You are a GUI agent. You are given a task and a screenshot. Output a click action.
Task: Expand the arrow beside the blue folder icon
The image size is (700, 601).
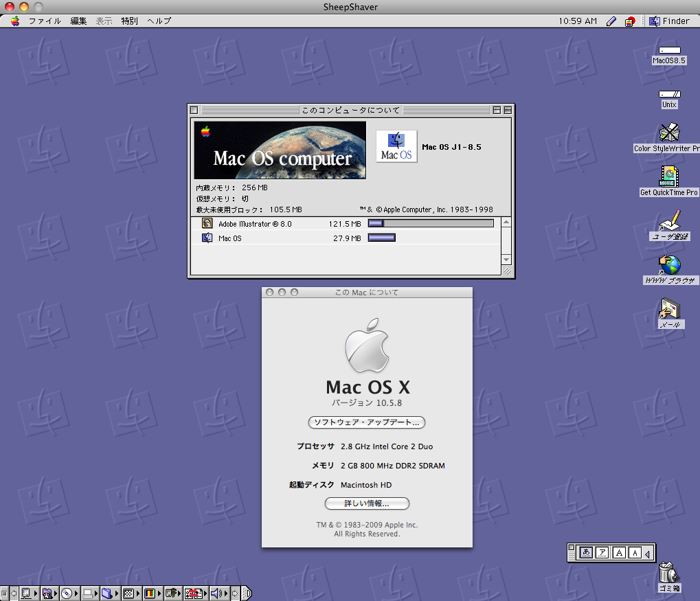(117, 593)
